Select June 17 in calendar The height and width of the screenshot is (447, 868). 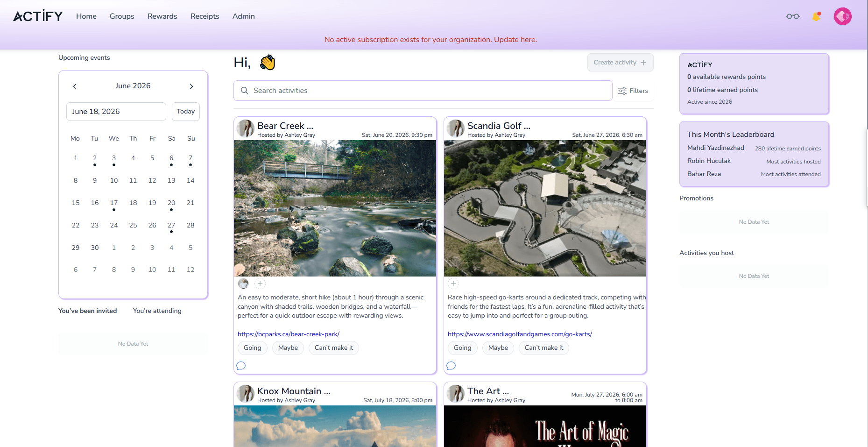click(114, 203)
